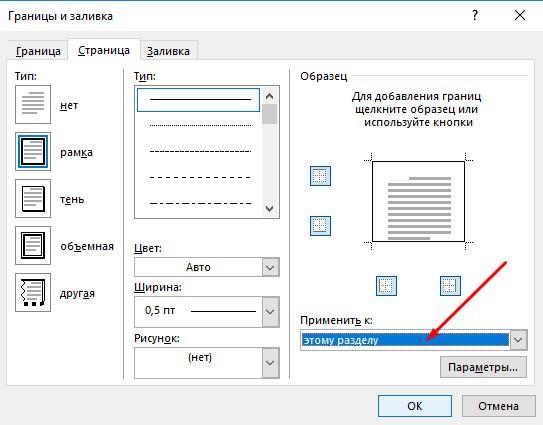
Task: Select the 'другая' custom border icon
Action: (33, 293)
